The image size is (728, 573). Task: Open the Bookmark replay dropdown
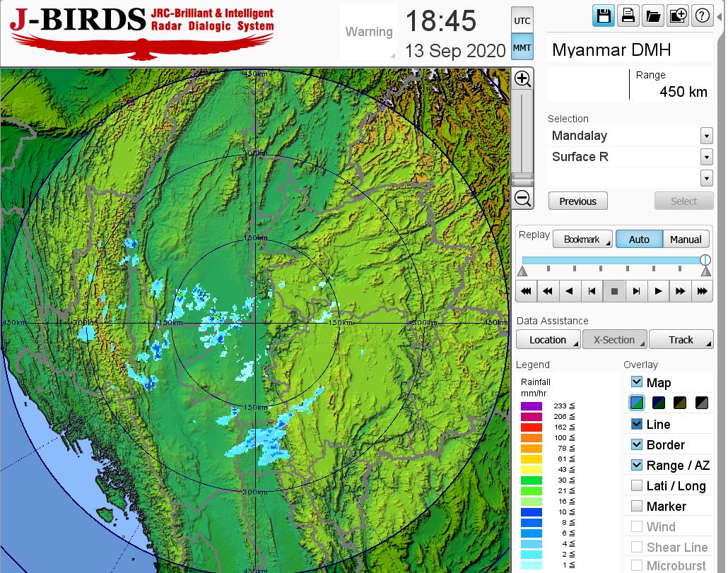click(582, 240)
